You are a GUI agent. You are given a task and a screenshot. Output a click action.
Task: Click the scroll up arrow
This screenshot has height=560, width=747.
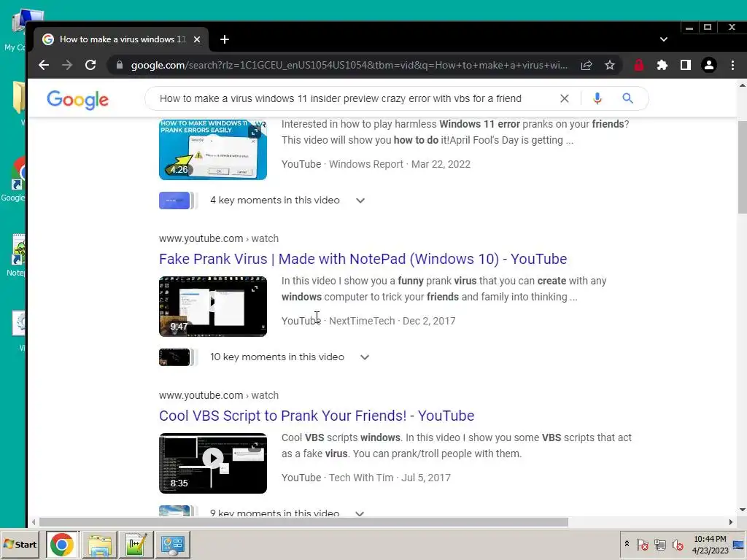pyautogui.click(x=742, y=85)
